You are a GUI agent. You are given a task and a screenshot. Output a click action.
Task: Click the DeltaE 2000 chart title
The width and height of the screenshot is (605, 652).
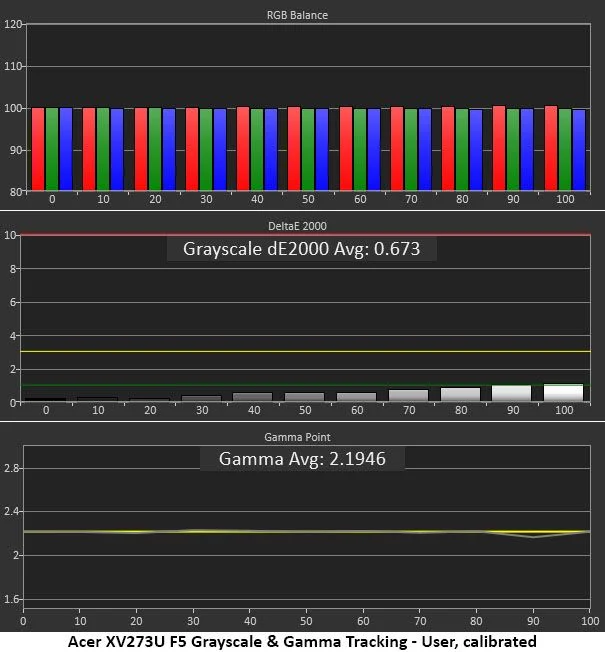coord(297,226)
